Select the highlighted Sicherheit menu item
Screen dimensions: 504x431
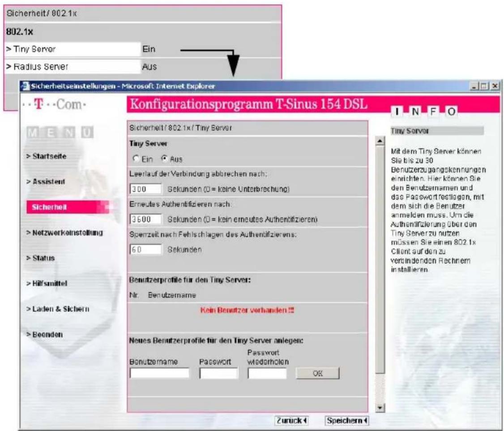point(68,207)
